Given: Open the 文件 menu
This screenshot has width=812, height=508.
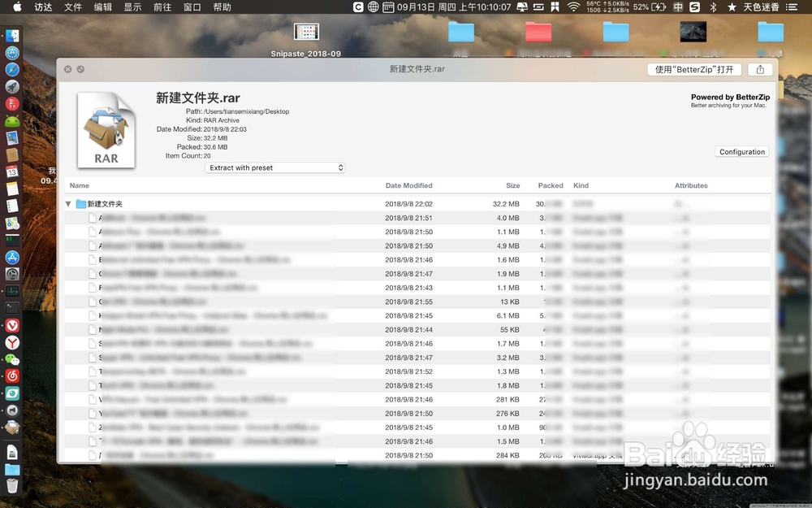Looking at the screenshot, I should tap(73, 7).
